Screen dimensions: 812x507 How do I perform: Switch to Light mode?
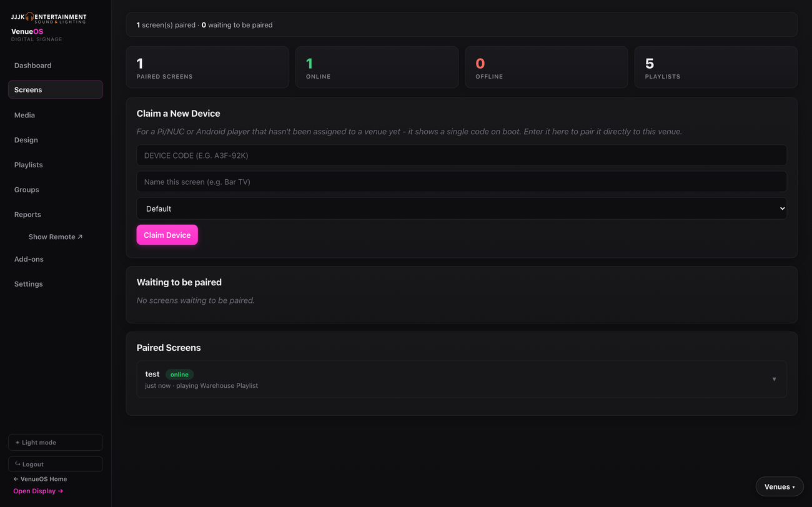pos(56,443)
